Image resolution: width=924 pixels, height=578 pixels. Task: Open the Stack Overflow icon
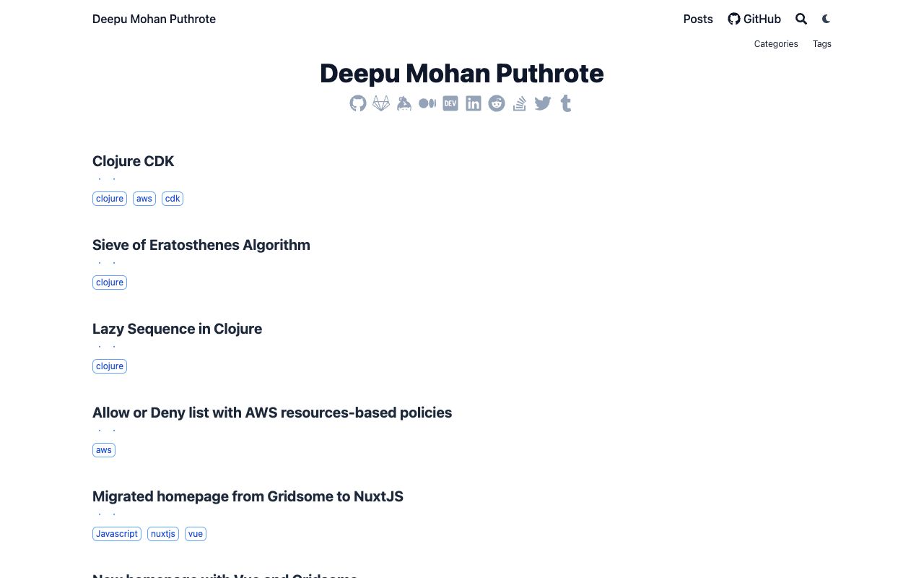(x=520, y=103)
